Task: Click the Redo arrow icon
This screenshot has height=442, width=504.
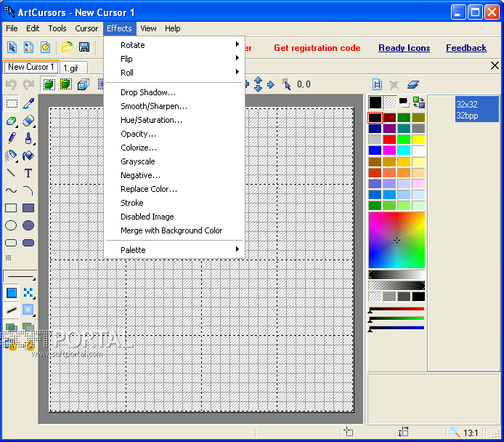Action: (x=28, y=84)
